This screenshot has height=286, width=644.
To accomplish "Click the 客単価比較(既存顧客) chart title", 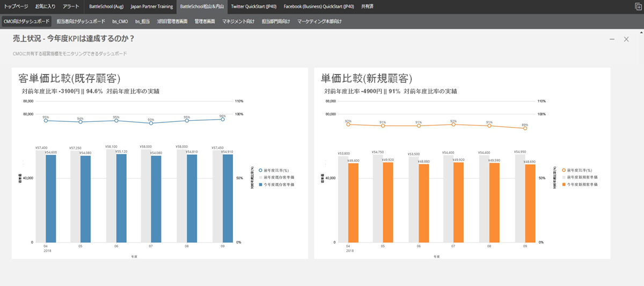I will point(69,78).
